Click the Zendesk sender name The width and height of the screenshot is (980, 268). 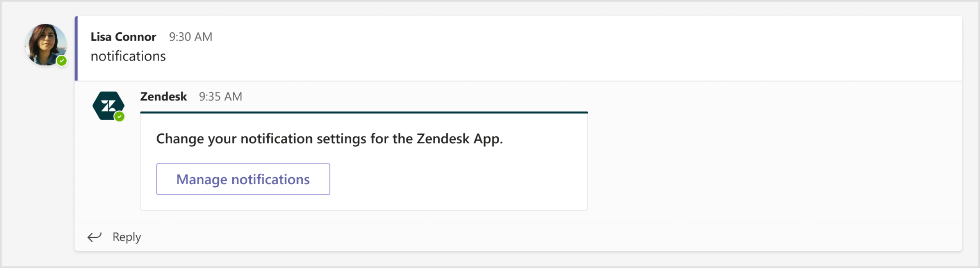[x=163, y=96]
